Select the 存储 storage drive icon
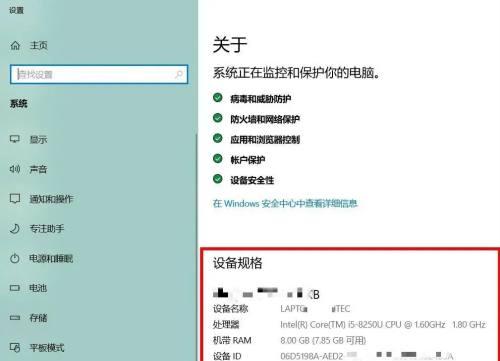Image resolution: width=500 pixels, height=361 pixels. [x=15, y=318]
